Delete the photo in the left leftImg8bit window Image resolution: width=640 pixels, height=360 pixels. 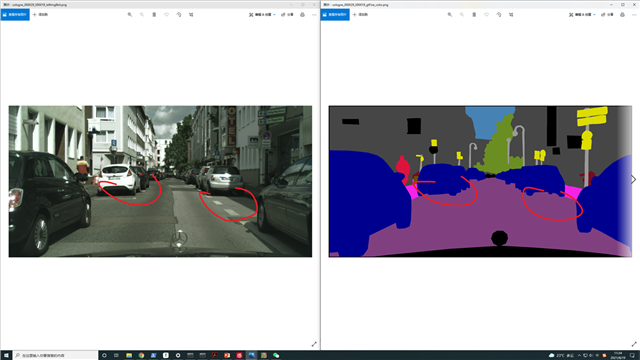click(x=154, y=15)
